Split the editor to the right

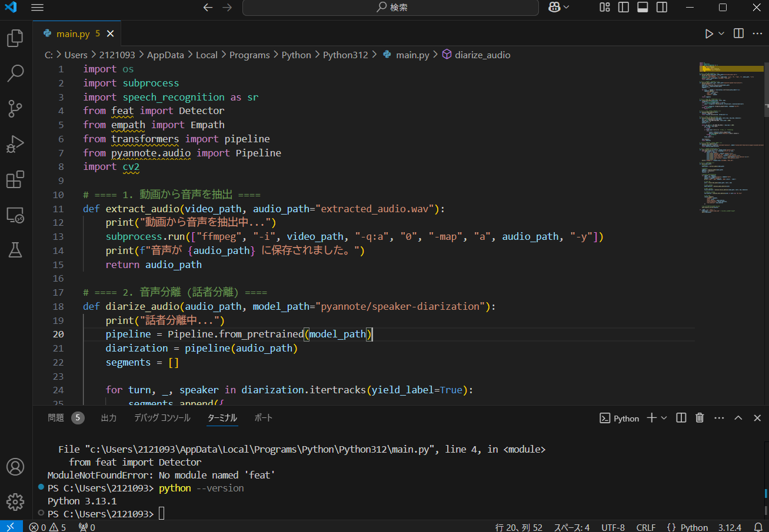click(739, 34)
